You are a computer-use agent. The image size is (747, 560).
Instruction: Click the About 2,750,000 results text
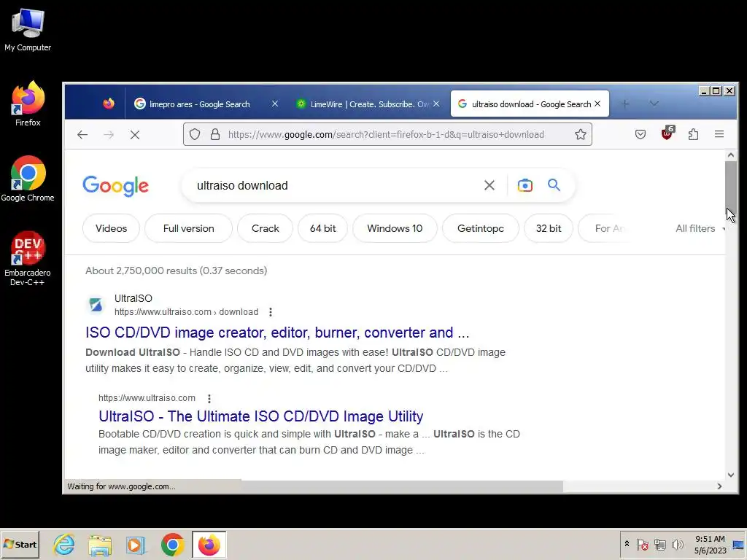click(177, 271)
